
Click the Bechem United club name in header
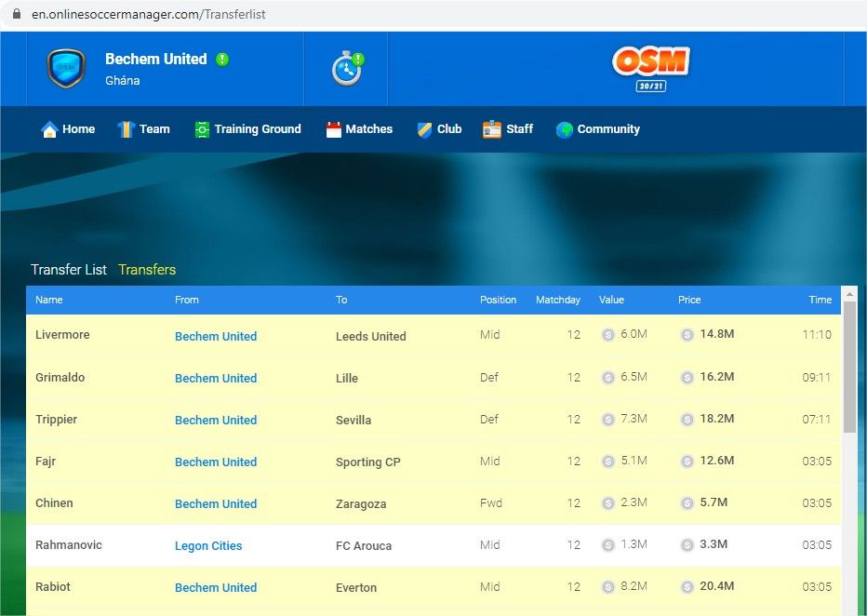coord(156,60)
